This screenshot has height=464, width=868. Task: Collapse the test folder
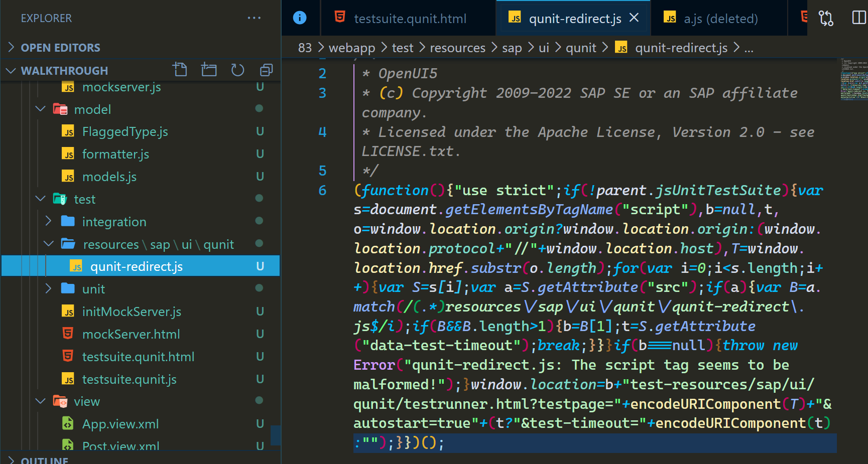(x=41, y=199)
